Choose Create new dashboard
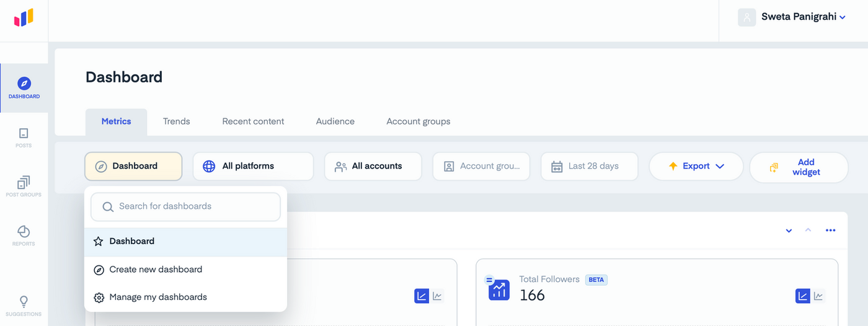 point(185,270)
